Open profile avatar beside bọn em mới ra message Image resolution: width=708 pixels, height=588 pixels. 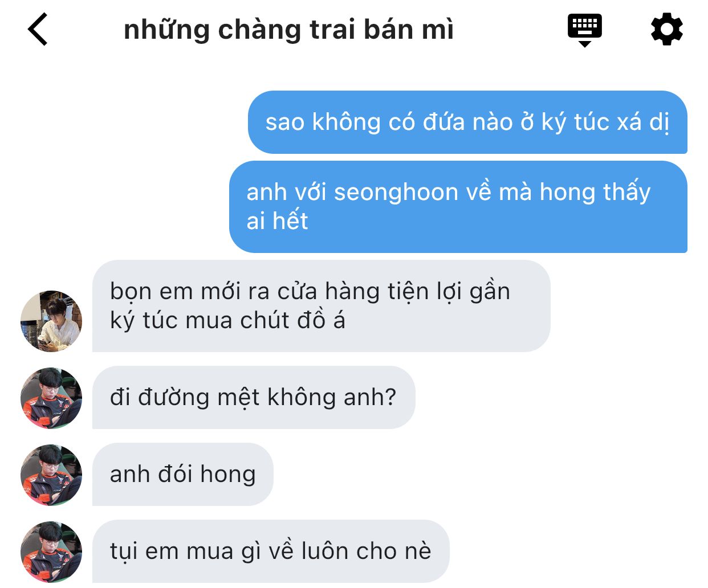coord(51,321)
